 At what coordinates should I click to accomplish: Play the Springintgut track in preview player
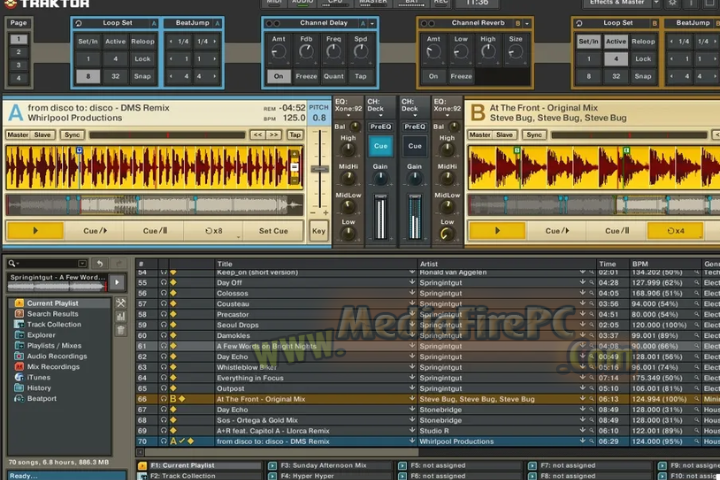117,282
